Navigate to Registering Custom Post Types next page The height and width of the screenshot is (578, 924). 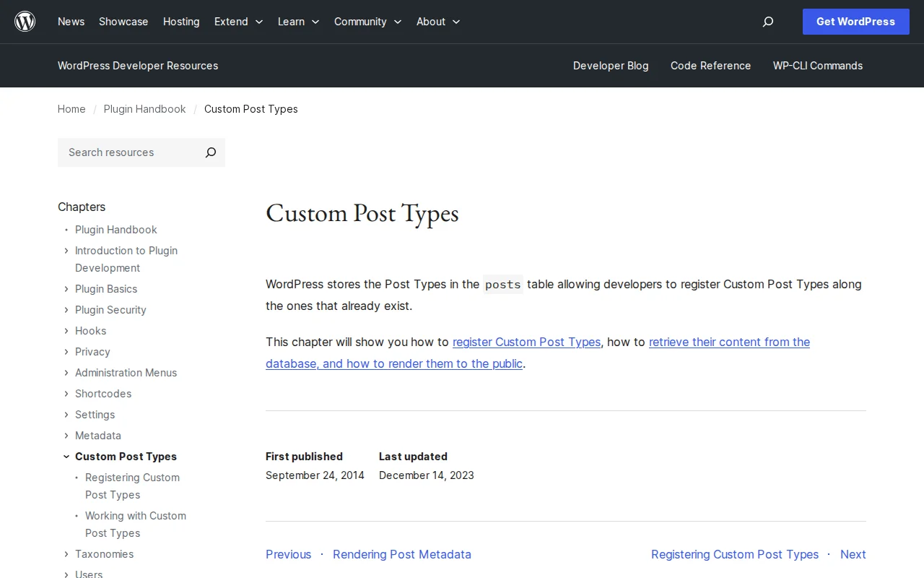point(735,554)
